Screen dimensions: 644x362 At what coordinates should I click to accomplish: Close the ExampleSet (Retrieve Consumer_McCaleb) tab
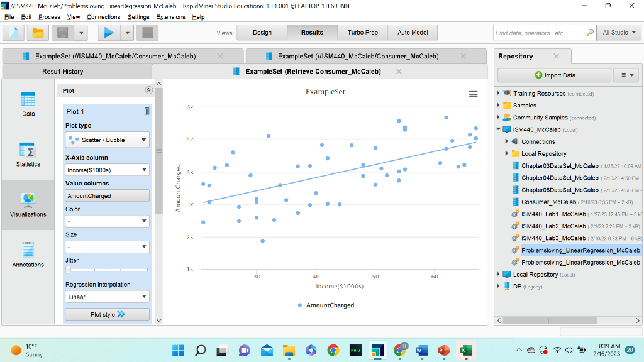[398, 71]
